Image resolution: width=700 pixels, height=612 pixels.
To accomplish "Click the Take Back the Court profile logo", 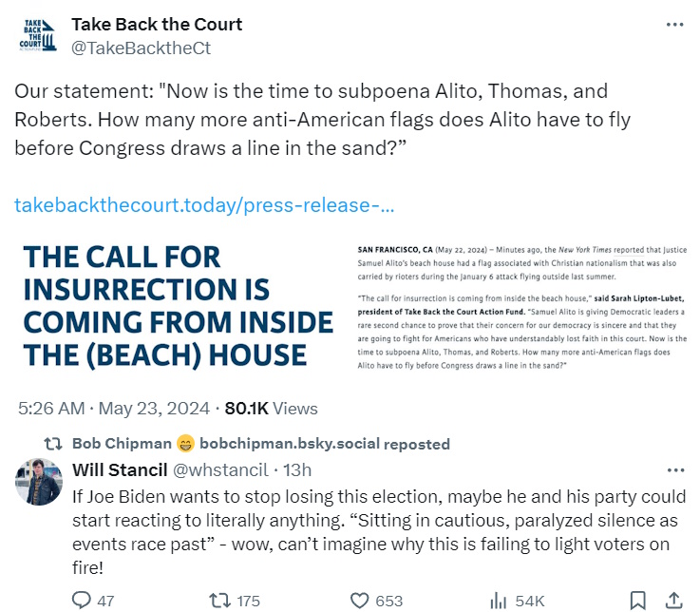I will point(40,34).
